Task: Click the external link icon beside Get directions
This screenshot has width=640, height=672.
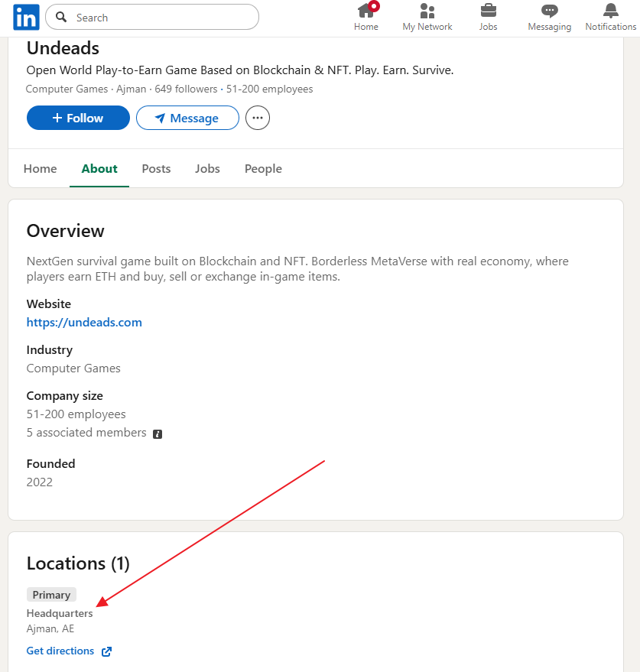Action: click(x=107, y=651)
